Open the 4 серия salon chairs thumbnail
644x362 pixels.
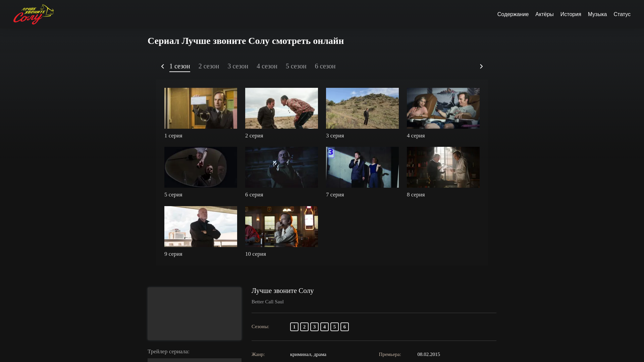pyautogui.click(x=443, y=108)
